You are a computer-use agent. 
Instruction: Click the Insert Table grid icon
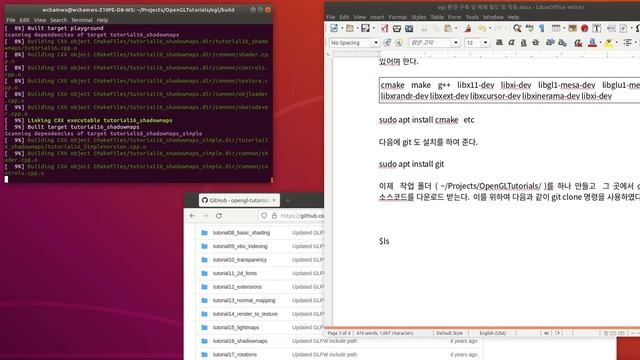(x=556, y=28)
